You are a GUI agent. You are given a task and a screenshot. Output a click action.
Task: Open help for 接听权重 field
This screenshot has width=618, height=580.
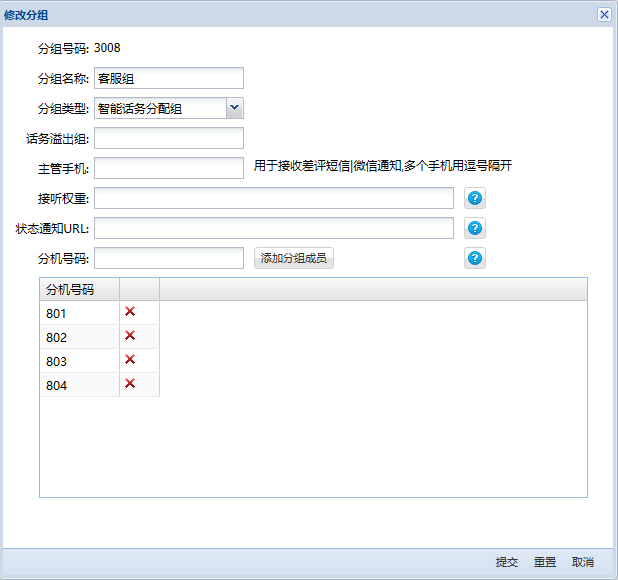[x=475, y=198]
